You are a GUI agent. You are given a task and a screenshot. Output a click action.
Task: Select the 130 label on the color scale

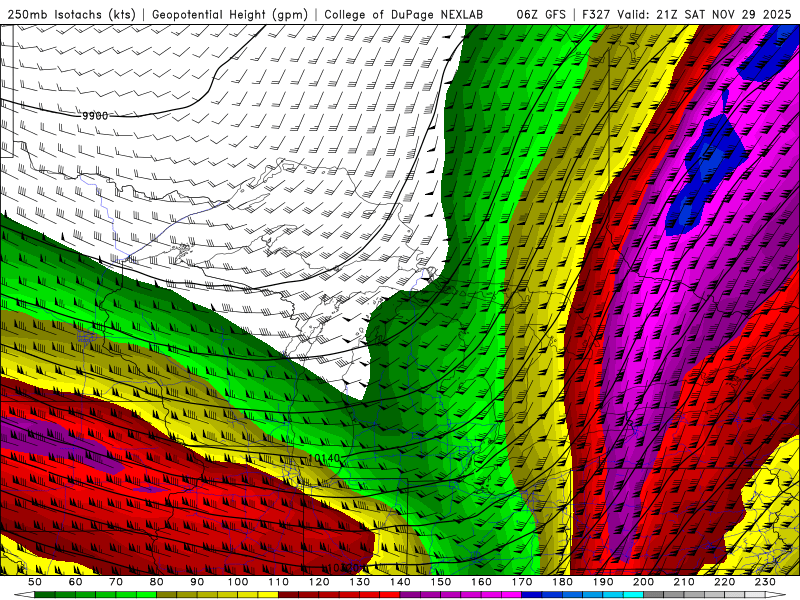pyautogui.click(x=360, y=582)
